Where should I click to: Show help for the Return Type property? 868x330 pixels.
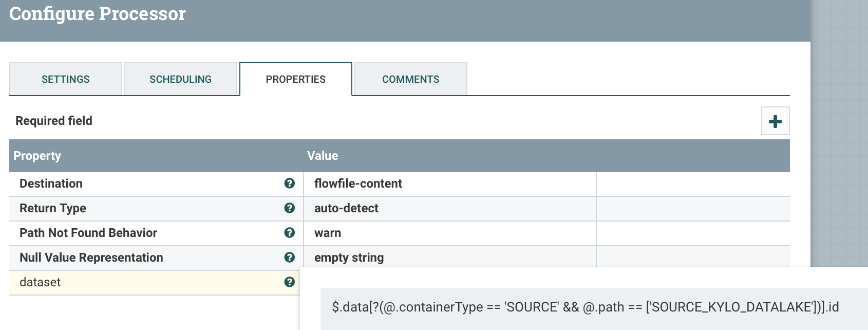[x=290, y=208]
